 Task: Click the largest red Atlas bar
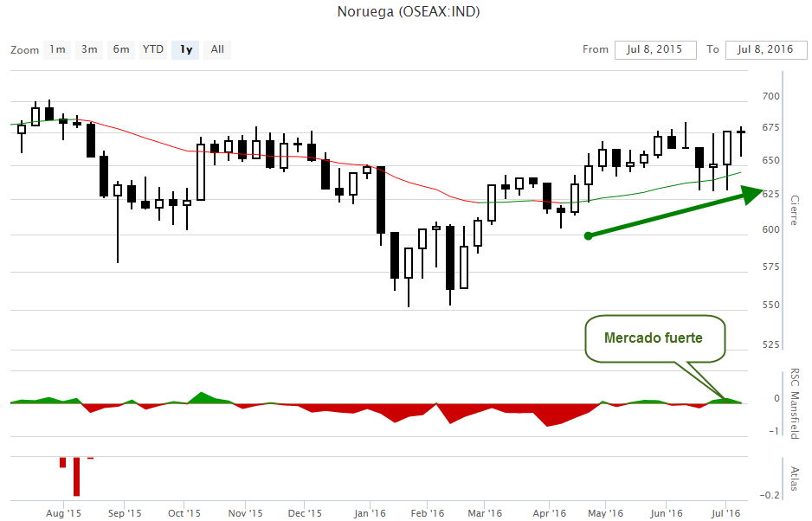pyautogui.click(x=77, y=477)
